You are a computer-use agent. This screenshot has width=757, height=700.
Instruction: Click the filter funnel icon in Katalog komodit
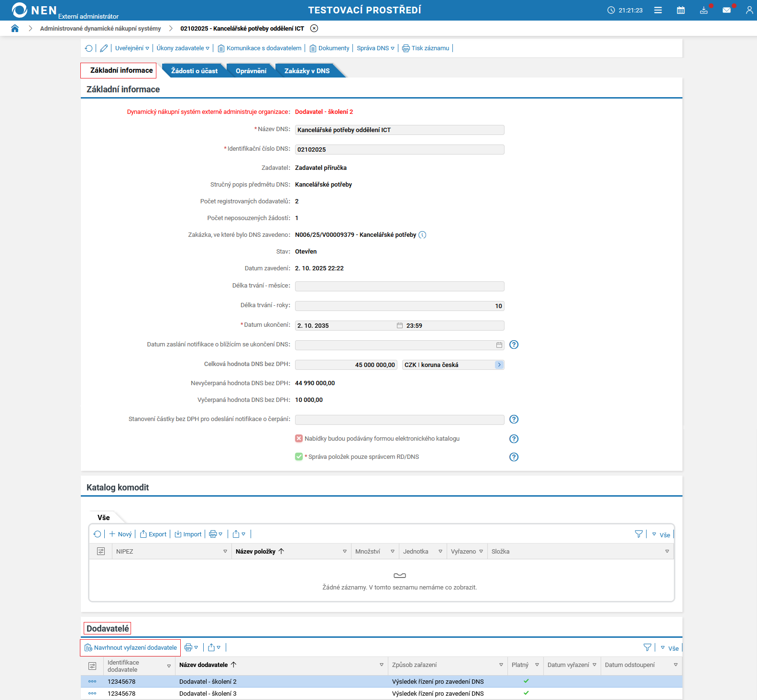[638, 534]
